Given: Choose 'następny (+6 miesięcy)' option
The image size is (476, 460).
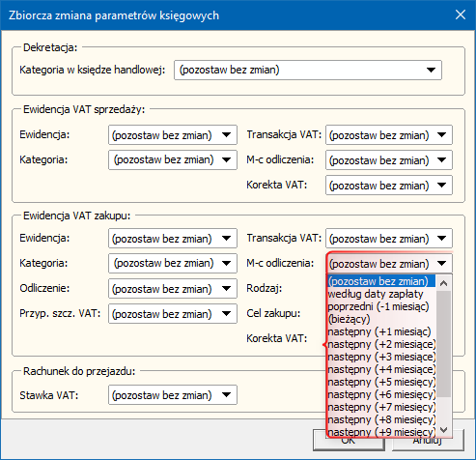Looking at the screenshot, I should pos(381,394).
